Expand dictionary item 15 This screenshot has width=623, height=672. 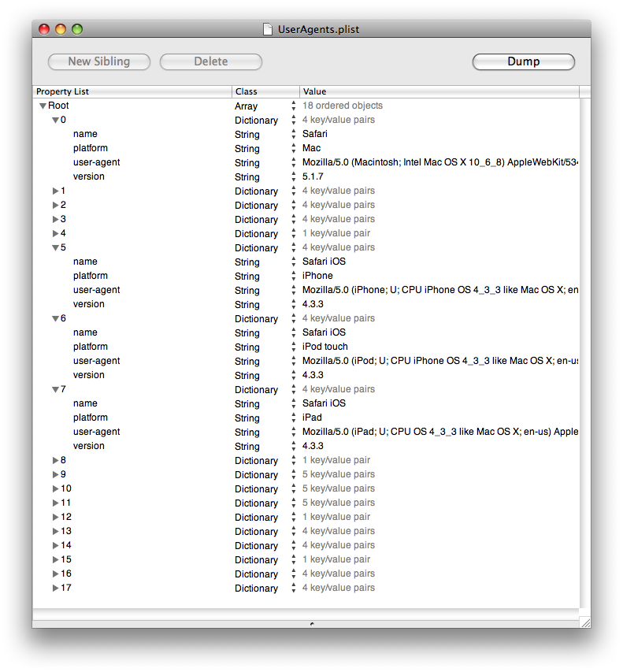[x=56, y=559]
